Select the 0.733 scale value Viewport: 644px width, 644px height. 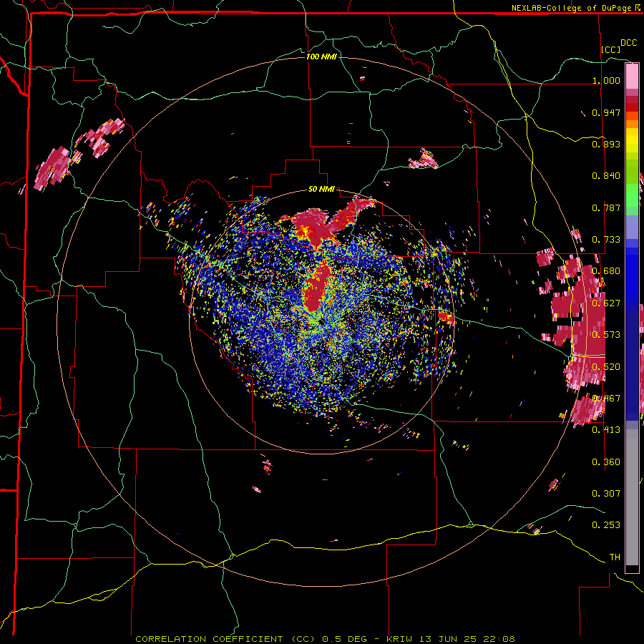coord(606,240)
